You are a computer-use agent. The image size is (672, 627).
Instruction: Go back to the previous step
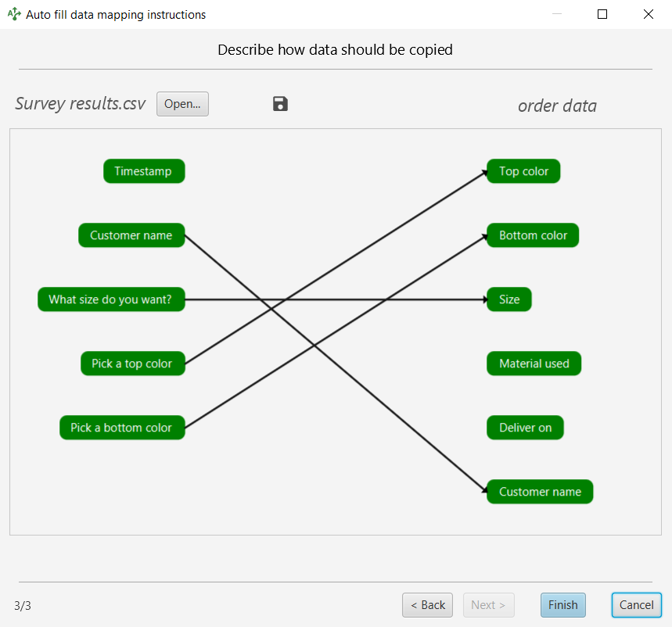coord(427,605)
